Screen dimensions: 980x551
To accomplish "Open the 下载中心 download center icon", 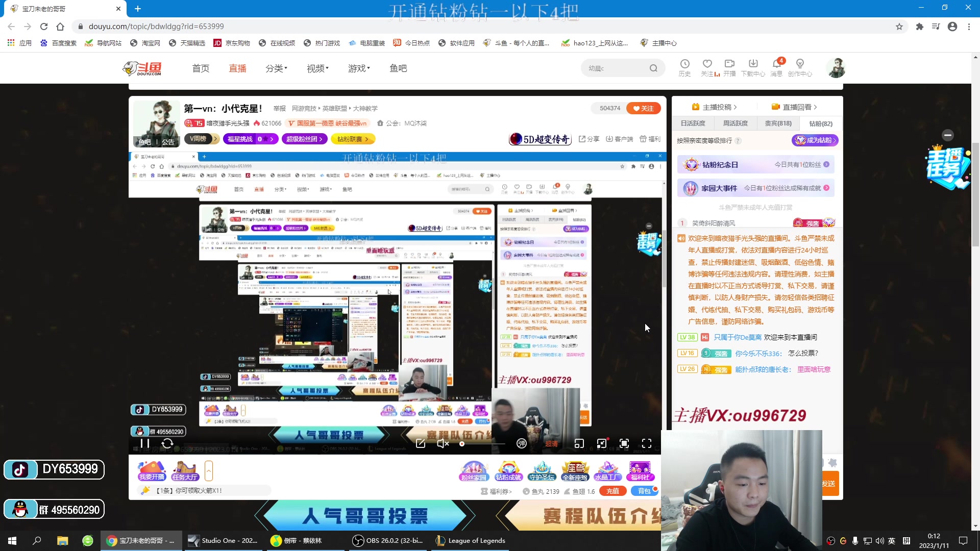I will tap(753, 67).
